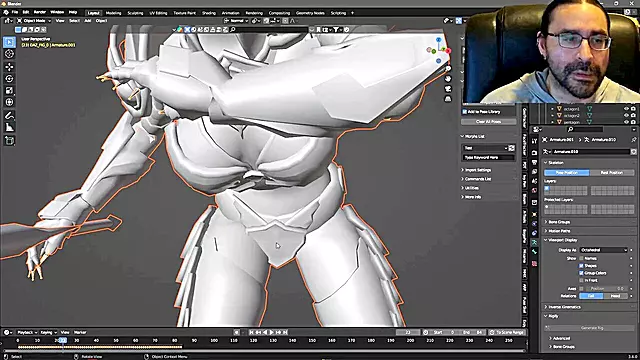Image resolution: width=640 pixels, height=360 pixels.
Task: Uncheck the Shapes checkbox
Action: click(581, 266)
